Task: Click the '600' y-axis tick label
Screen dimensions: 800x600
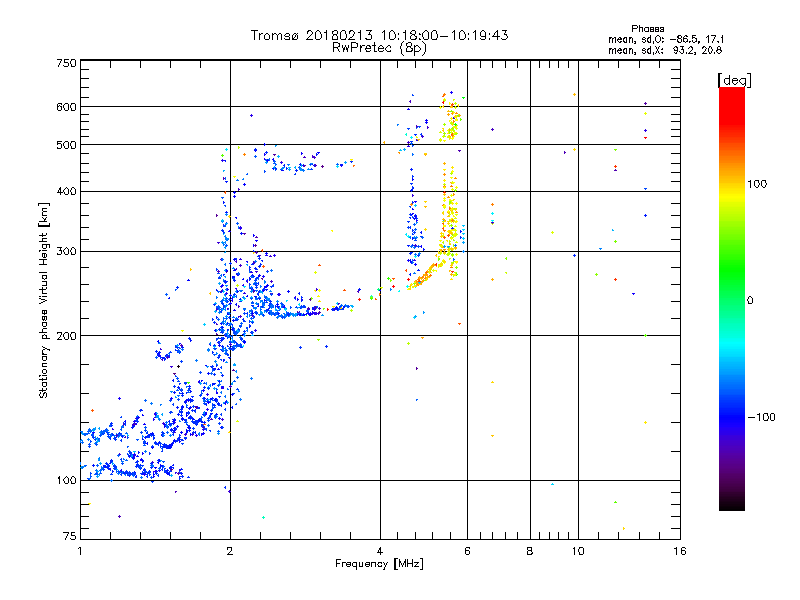Action: point(66,107)
